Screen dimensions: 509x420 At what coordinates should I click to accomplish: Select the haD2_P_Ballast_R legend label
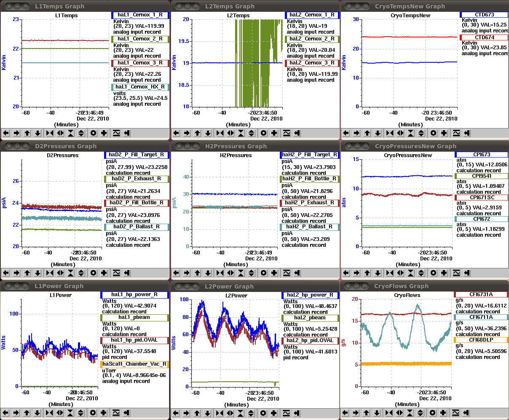pyautogui.click(x=137, y=227)
